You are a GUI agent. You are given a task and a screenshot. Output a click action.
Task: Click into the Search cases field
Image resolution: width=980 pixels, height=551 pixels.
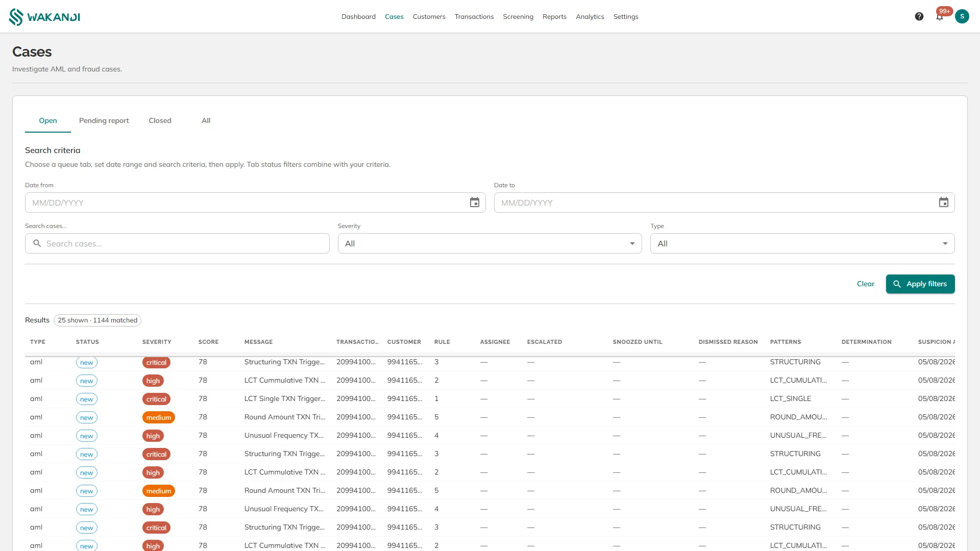(177, 243)
